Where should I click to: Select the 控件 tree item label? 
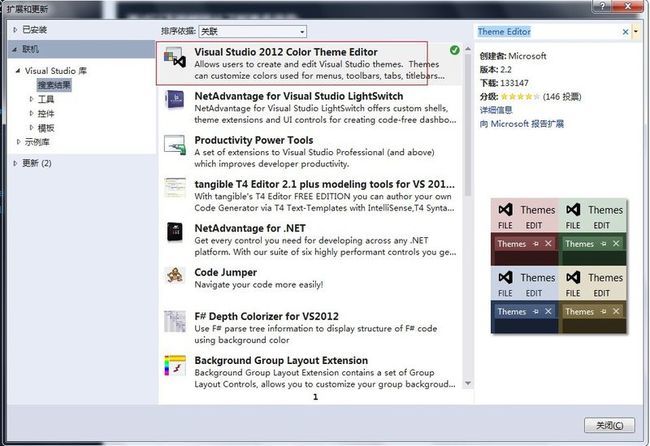(46, 114)
